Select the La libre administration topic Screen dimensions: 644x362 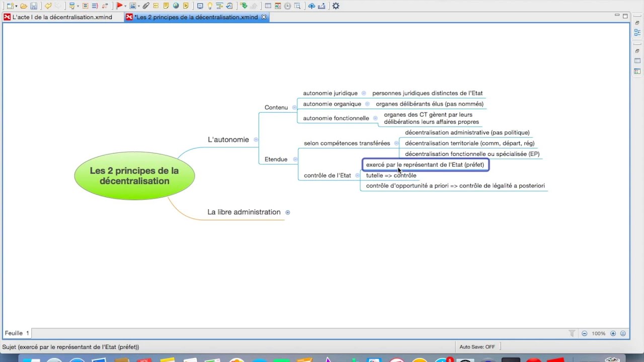click(x=244, y=212)
